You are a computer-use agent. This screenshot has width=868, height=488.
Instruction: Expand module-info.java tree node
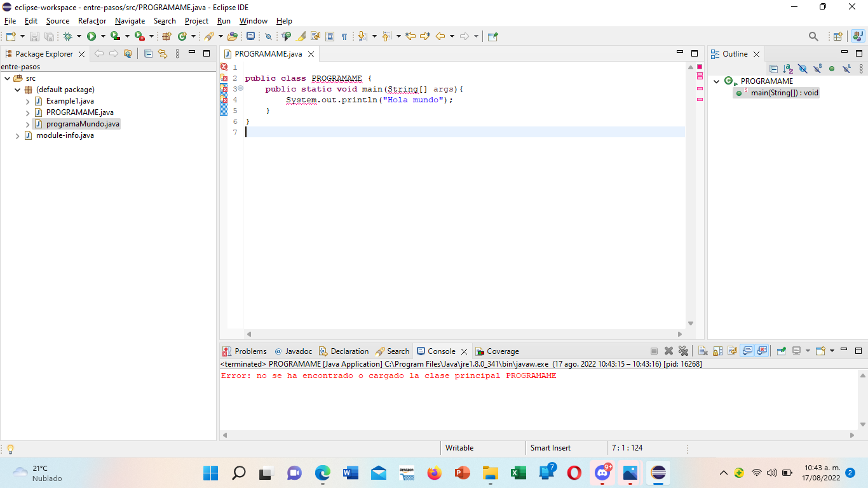point(17,135)
